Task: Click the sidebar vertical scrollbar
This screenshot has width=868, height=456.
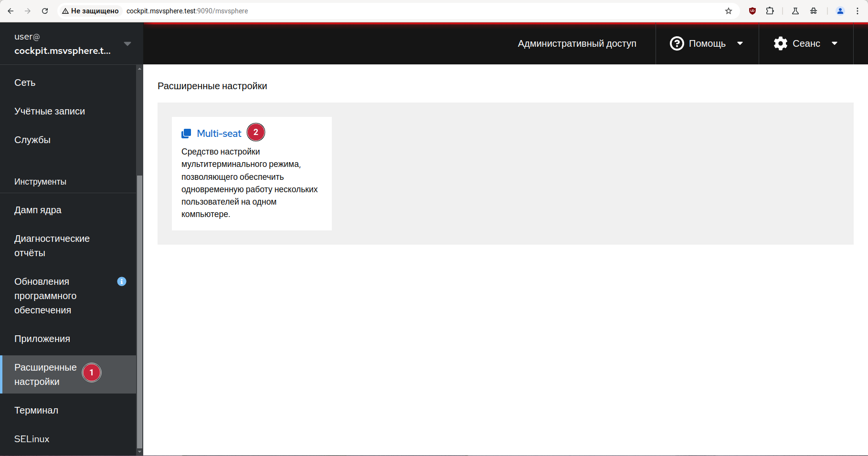Action: pos(139,310)
